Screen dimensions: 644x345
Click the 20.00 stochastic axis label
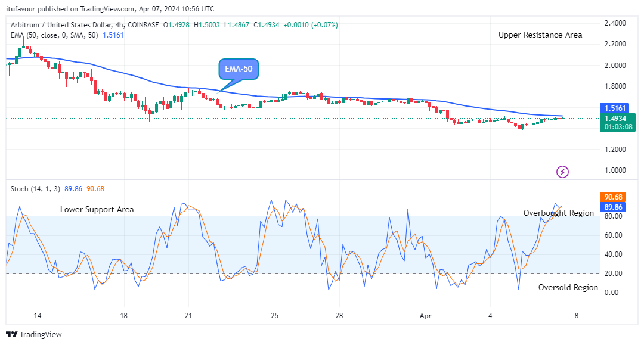click(x=613, y=273)
